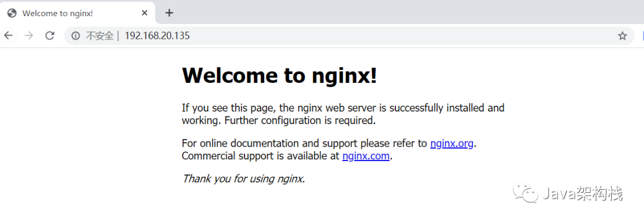Open a new tab with the plus button
644x222 pixels.
click(169, 13)
